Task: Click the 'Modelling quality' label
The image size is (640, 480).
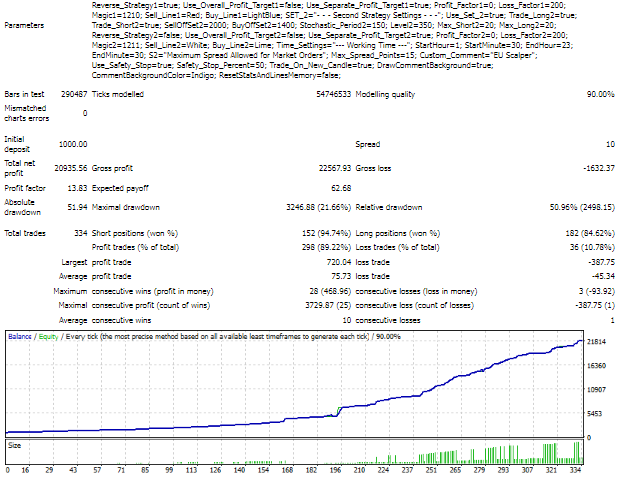Action: click(385, 94)
